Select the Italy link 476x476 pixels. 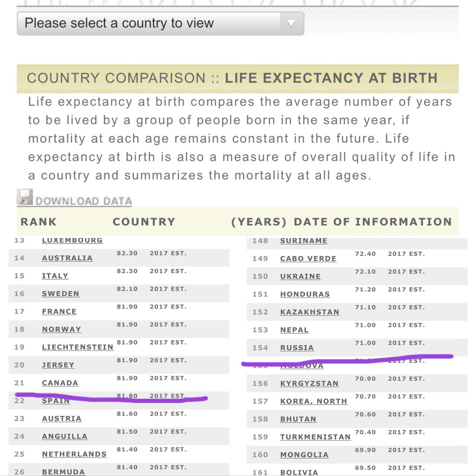click(55, 276)
